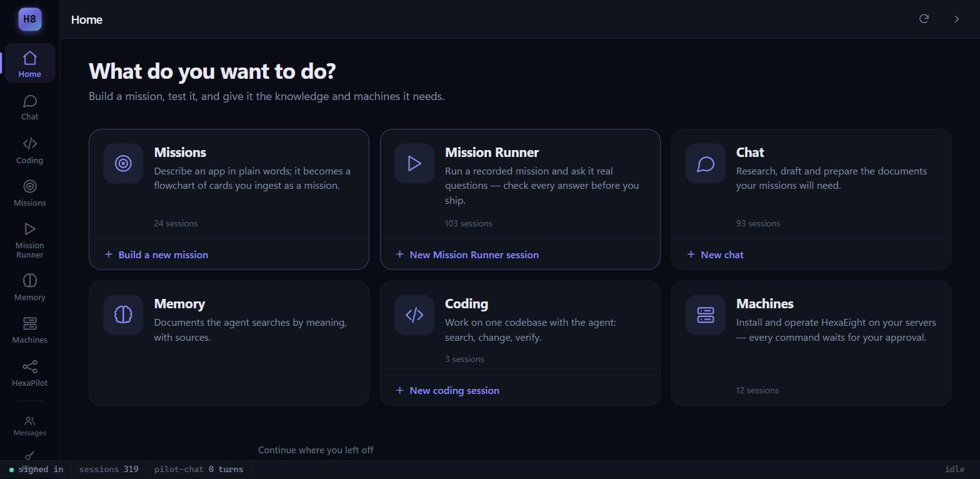Click the H8 app logo

[x=29, y=19]
